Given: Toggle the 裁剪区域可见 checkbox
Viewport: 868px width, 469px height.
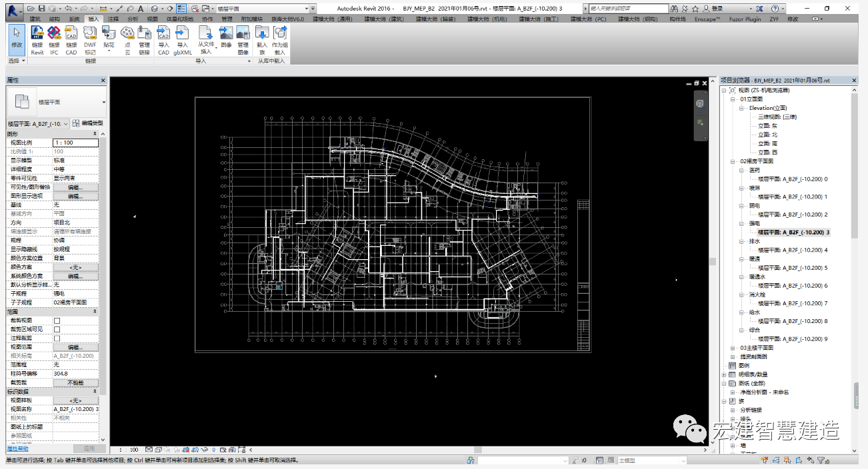Looking at the screenshot, I should 57,329.
